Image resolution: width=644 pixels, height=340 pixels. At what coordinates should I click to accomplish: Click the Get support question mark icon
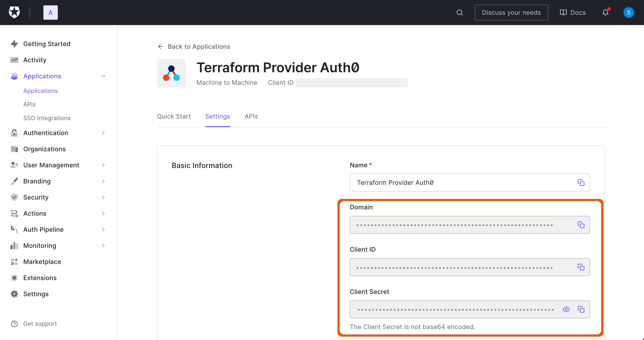(14, 324)
